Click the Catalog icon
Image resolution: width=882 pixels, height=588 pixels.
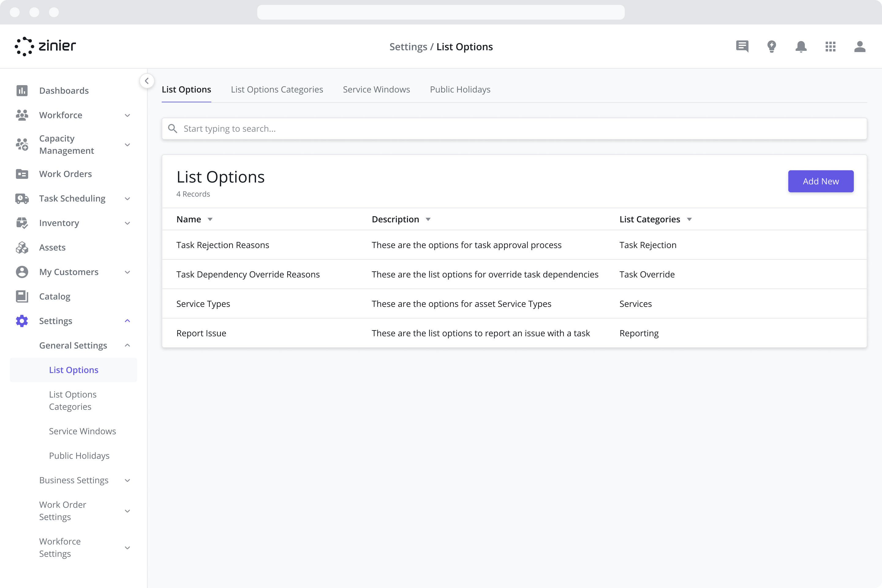click(x=22, y=296)
